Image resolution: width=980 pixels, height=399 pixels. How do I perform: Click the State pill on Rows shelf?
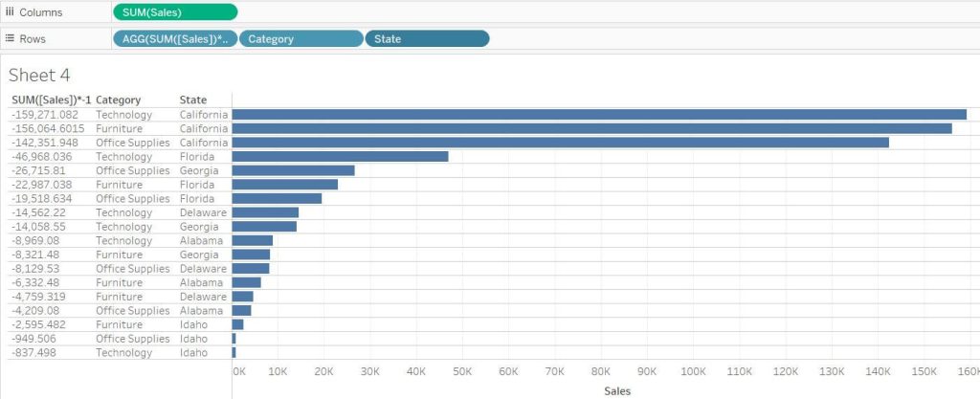pyautogui.click(x=427, y=39)
